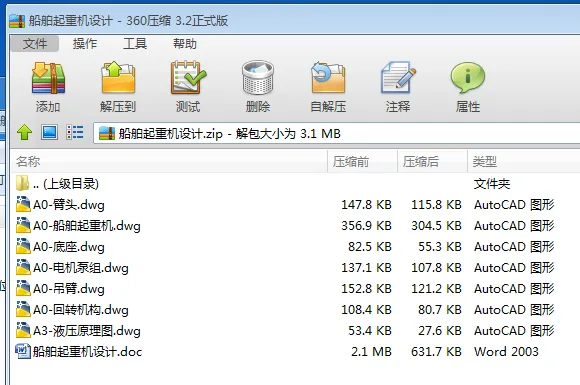Select the file name A0-臂头.dwg

click(69, 205)
